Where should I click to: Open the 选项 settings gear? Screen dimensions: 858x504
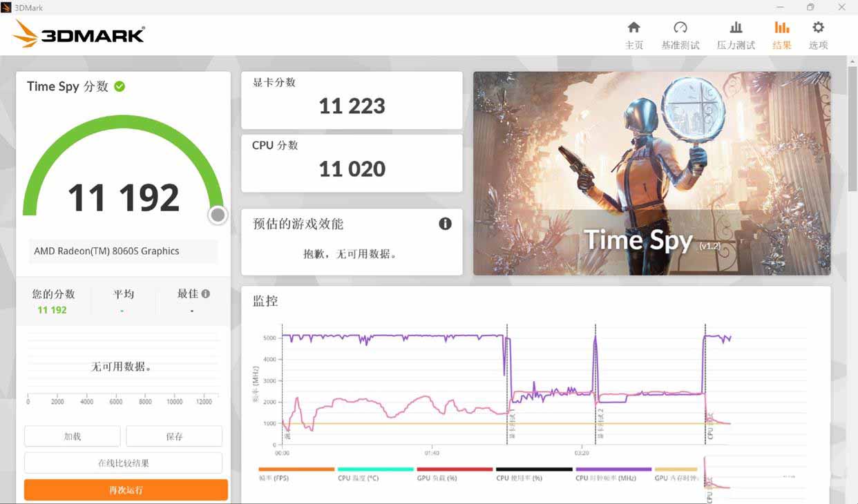[x=818, y=35]
